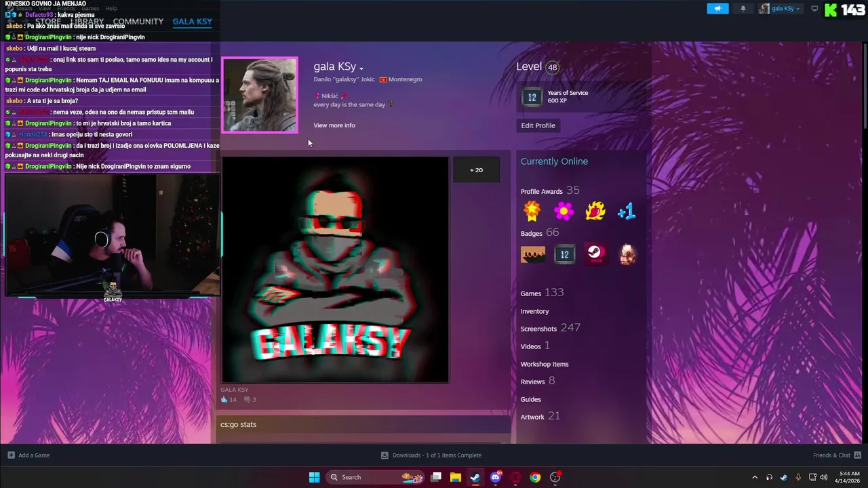This screenshot has height=488, width=868.
Task: Open Google Chrome from taskbar
Action: tap(535, 477)
